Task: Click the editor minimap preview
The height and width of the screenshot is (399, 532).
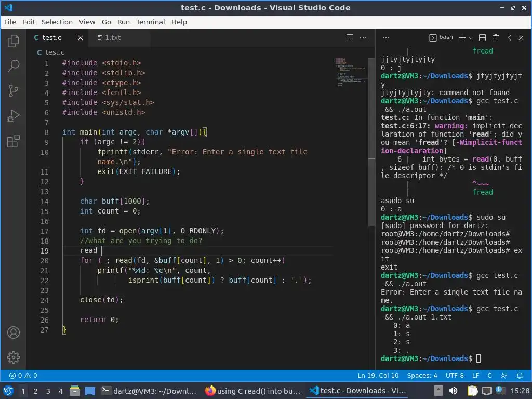Action: pyautogui.click(x=350, y=72)
